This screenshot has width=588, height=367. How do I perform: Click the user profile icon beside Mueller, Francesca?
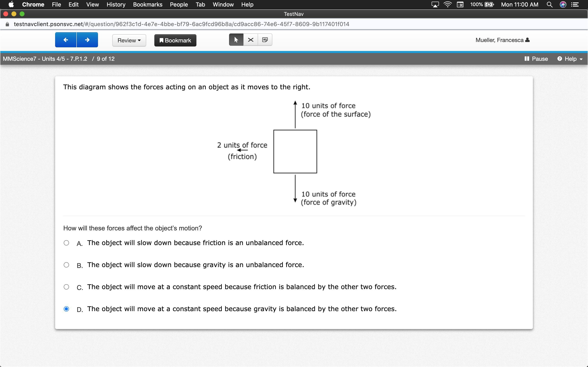pyautogui.click(x=527, y=40)
